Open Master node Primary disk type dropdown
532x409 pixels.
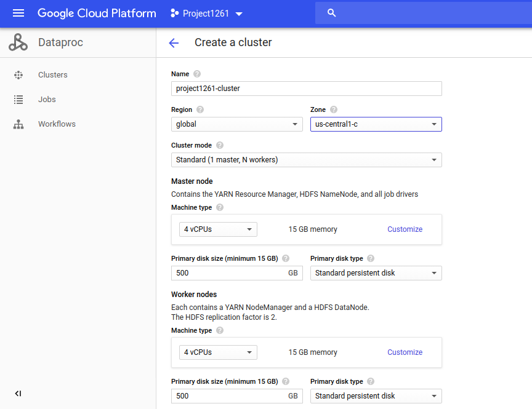(376, 273)
